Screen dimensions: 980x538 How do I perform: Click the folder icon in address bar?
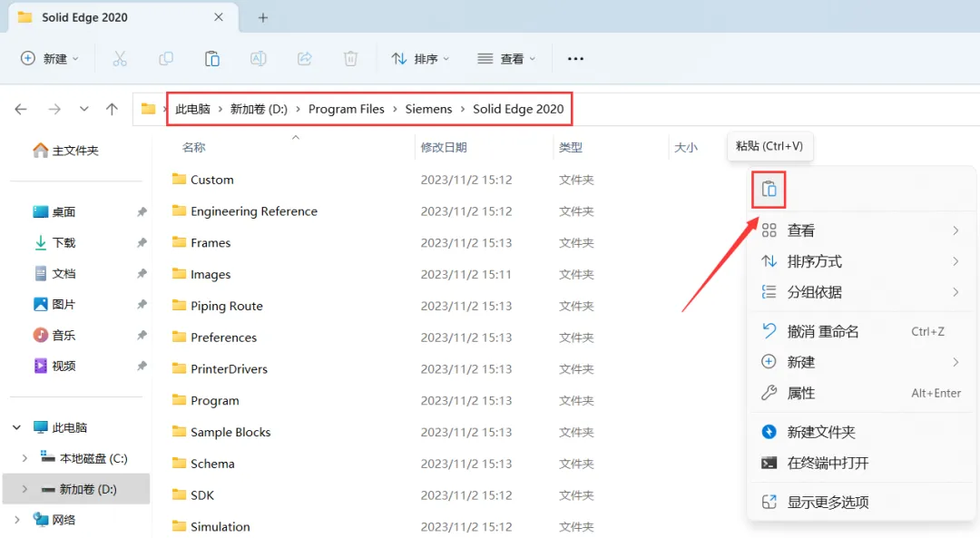(148, 109)
